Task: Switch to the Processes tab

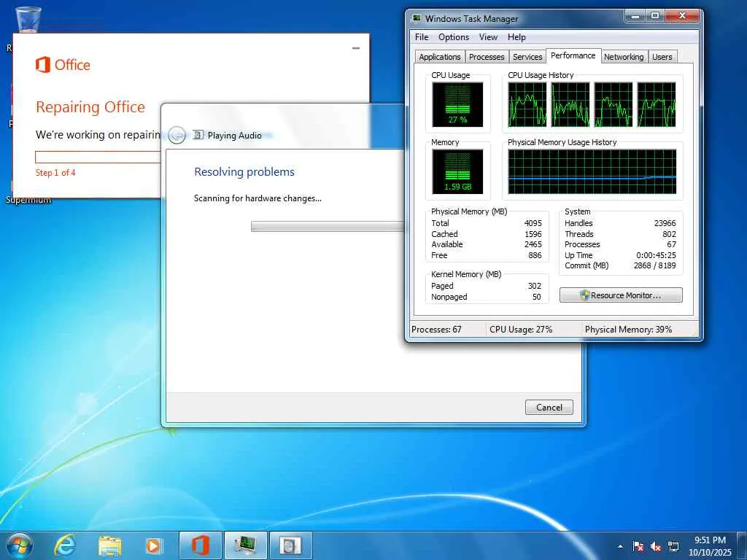Action: [487, 57]
